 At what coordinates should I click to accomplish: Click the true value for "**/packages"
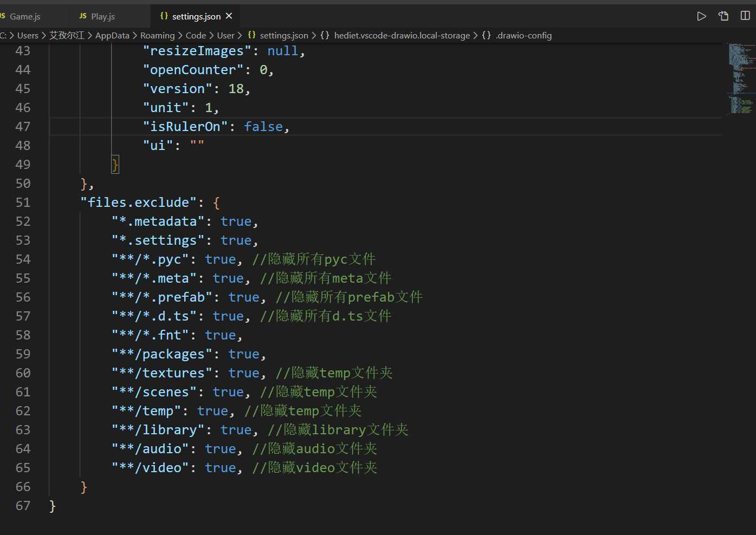click(244, 354)
